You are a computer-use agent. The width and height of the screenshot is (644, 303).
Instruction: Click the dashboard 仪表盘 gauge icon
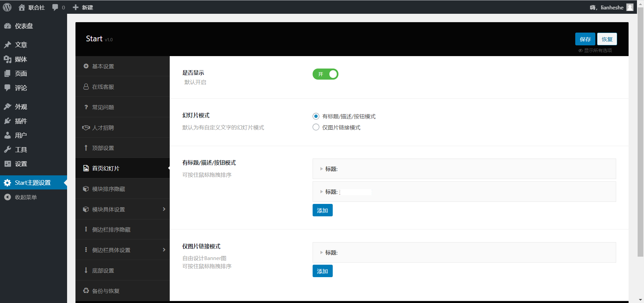click(7, 26)
